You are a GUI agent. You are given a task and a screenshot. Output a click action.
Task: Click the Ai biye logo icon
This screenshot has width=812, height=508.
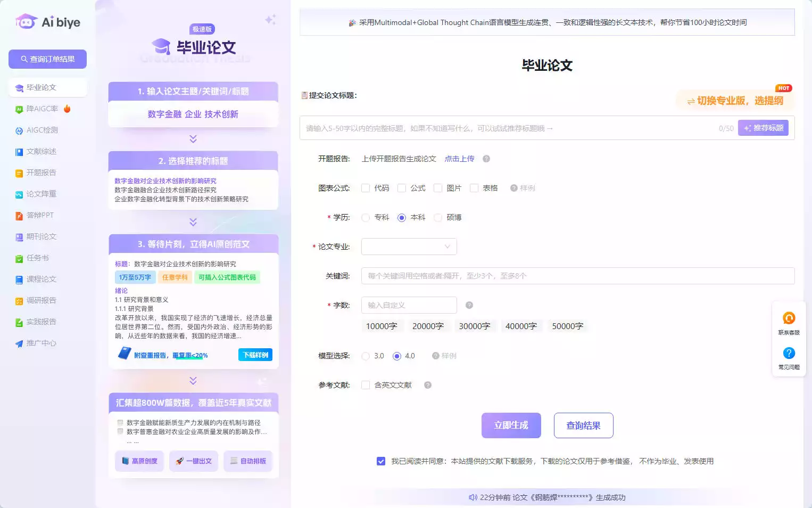point(26,22)
